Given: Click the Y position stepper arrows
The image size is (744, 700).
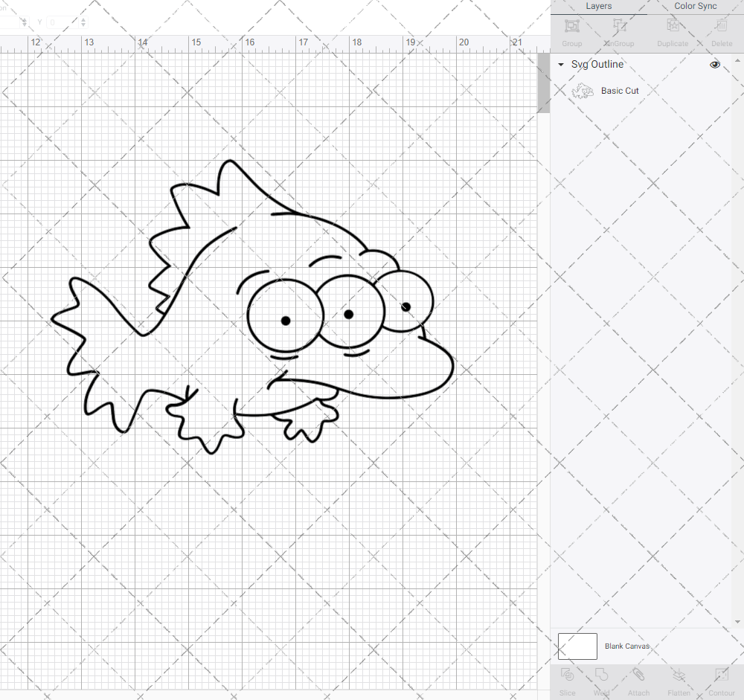Looking at the screenshot, I should click(83, 22).
